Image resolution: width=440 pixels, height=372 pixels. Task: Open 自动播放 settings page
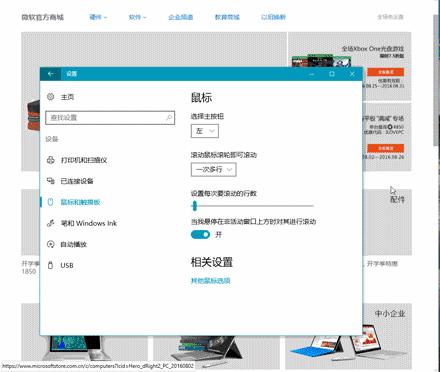point(74,244)
